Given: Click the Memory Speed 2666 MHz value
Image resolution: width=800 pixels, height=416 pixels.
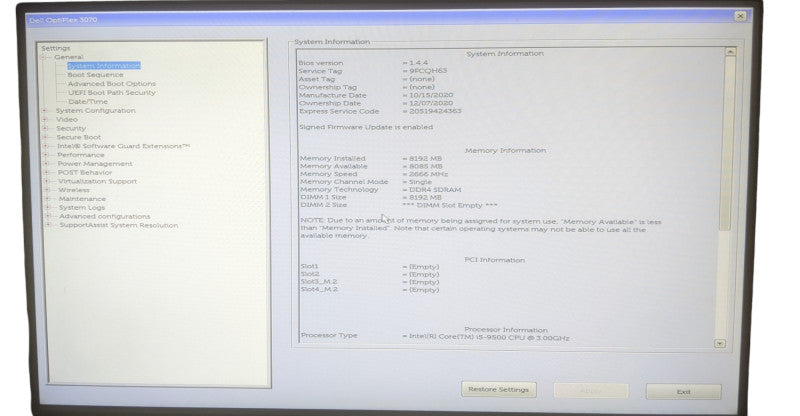Looking at the screenshot, I should click(429, 174).
